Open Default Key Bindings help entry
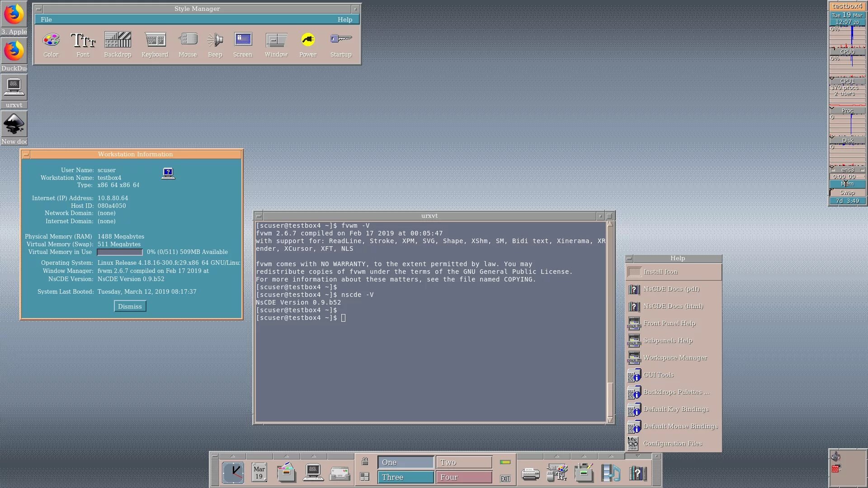 676,409
